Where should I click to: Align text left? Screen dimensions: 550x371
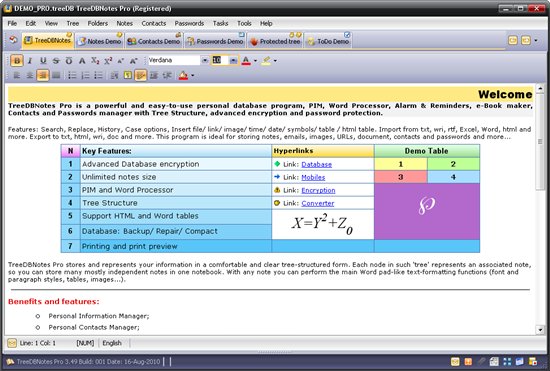coord(16,75)
